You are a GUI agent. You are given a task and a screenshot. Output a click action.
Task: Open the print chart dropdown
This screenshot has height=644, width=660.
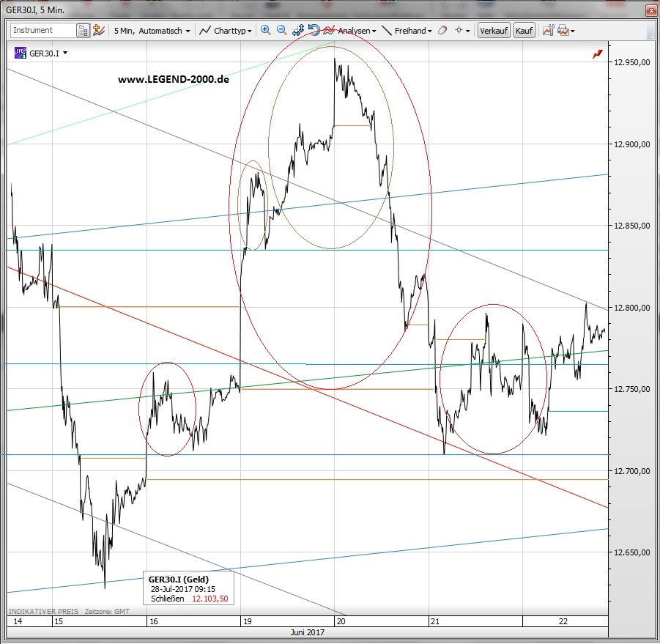566,31
